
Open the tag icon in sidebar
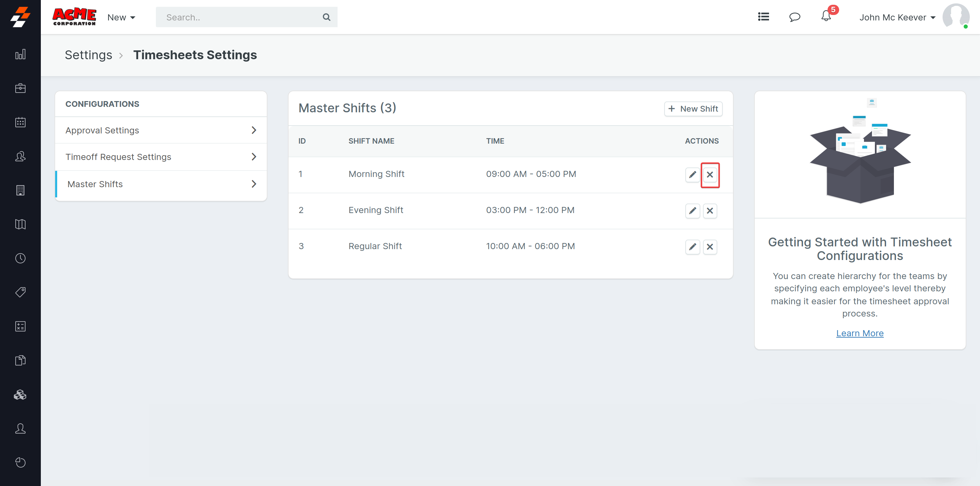20,292
